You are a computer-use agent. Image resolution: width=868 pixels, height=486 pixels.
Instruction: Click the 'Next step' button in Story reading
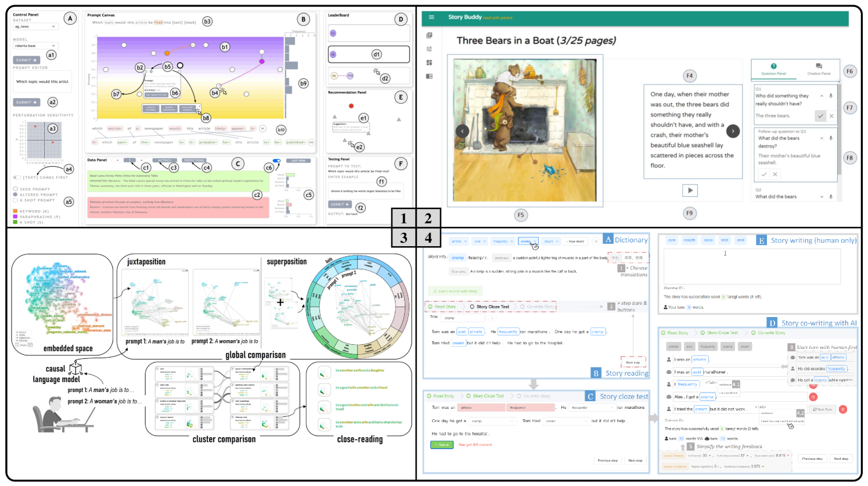(633, 362)
